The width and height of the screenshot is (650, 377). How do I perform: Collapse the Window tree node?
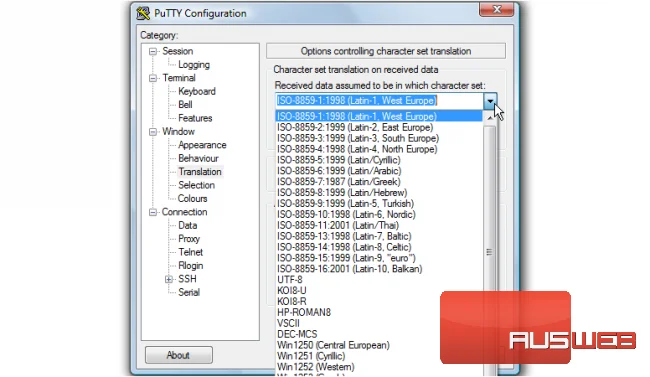coord(153,132)
